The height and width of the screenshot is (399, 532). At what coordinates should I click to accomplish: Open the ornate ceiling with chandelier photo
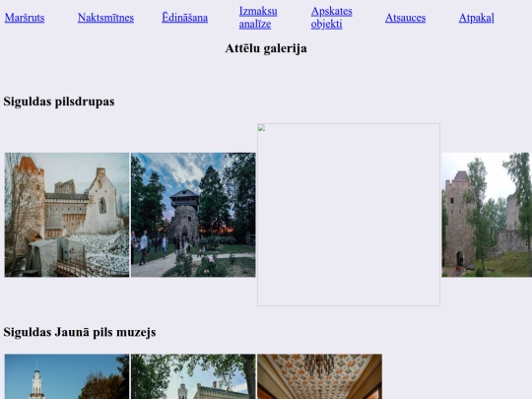[319, 376]
